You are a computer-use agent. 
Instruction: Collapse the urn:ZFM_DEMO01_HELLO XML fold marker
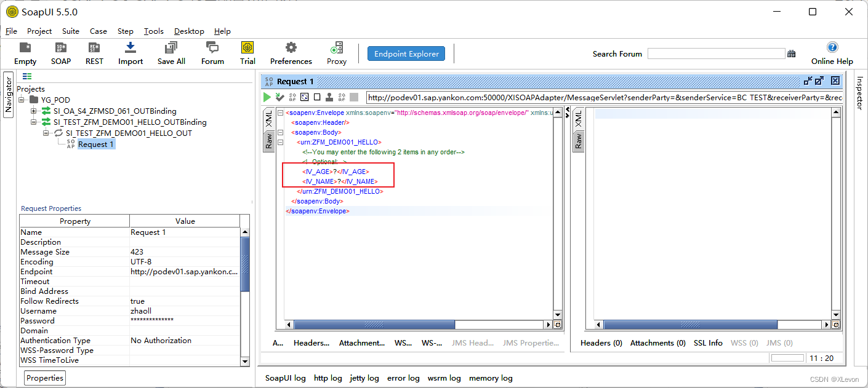click(281, 142)
